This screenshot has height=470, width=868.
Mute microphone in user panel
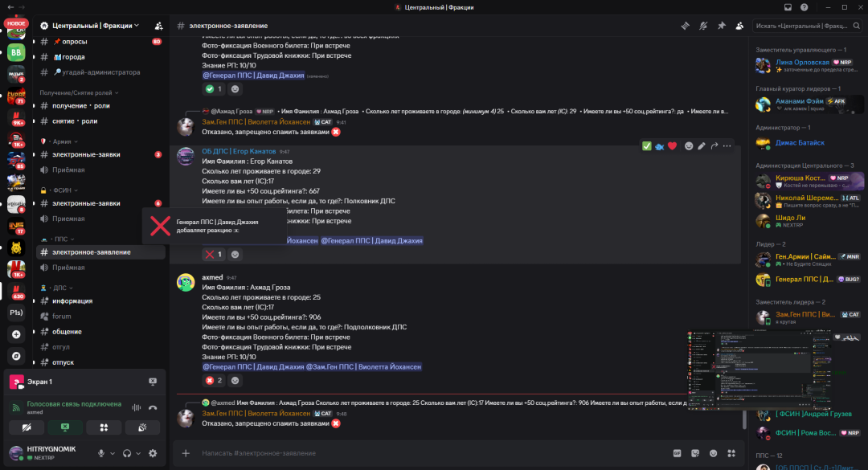[x=101, y=453]
